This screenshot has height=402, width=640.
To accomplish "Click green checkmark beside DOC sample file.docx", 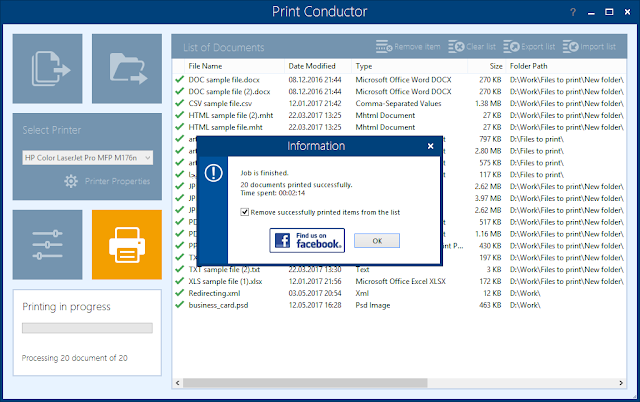I will pyautogui.click(x=179, y=79).
